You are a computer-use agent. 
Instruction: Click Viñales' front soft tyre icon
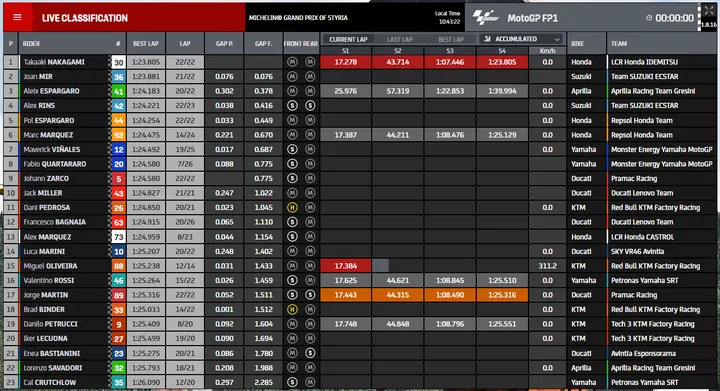292,149
